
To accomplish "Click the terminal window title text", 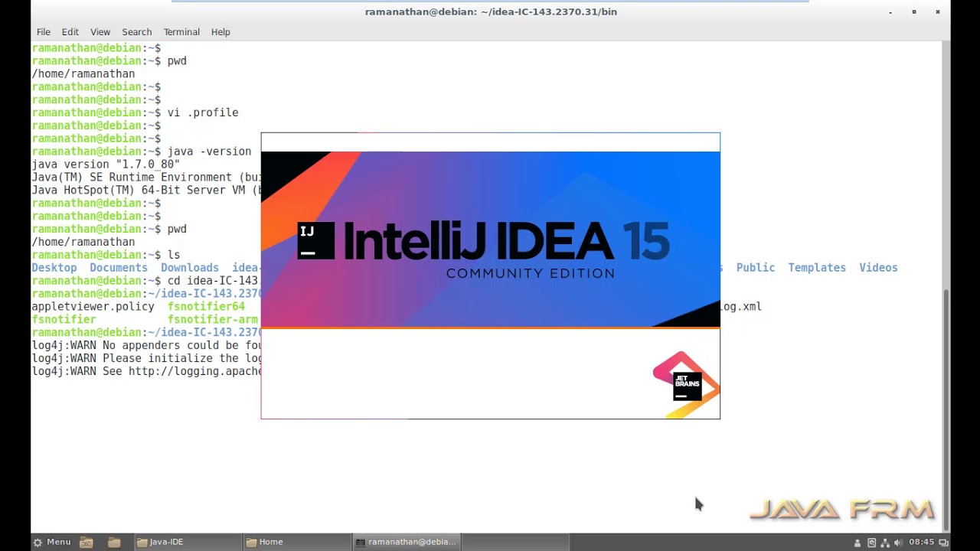I will click(x=491, y=11).
